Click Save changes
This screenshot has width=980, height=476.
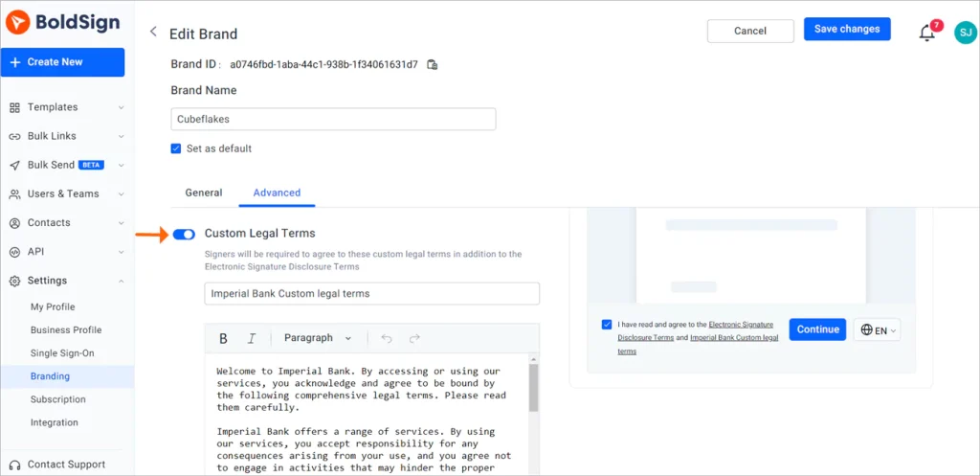847,29
